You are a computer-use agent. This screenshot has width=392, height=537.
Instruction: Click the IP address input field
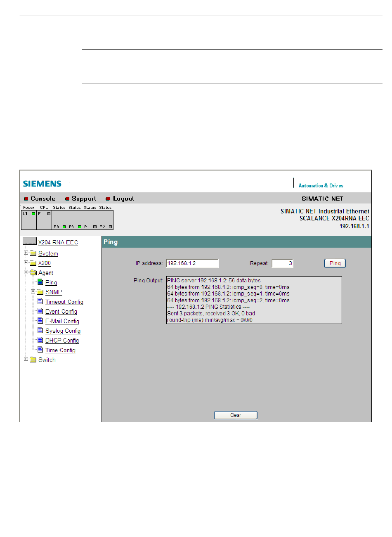click(192, 263)
